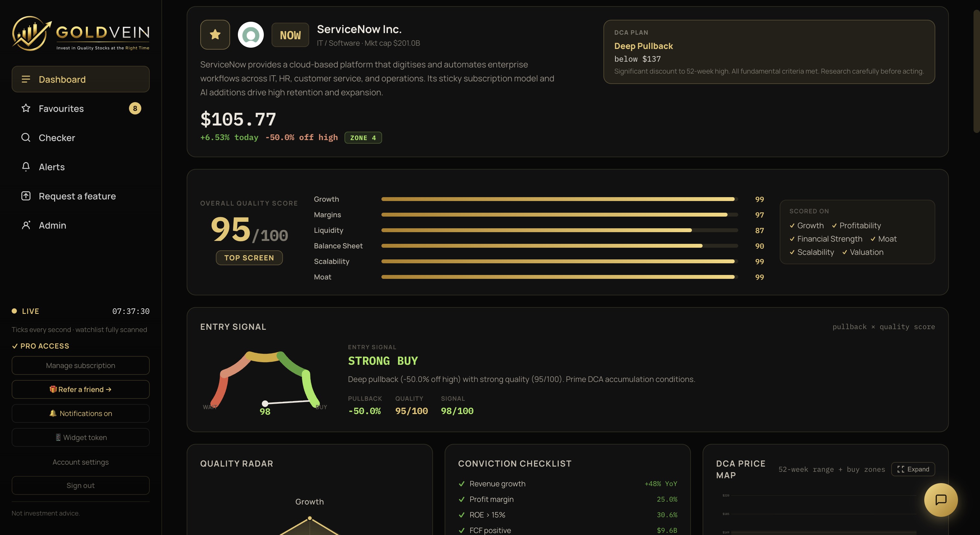
Task: Open Account settings link
Action: coord(81,462)
